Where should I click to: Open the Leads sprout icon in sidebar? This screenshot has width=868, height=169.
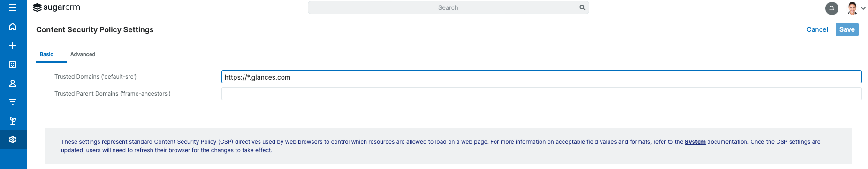coord(13,121)
